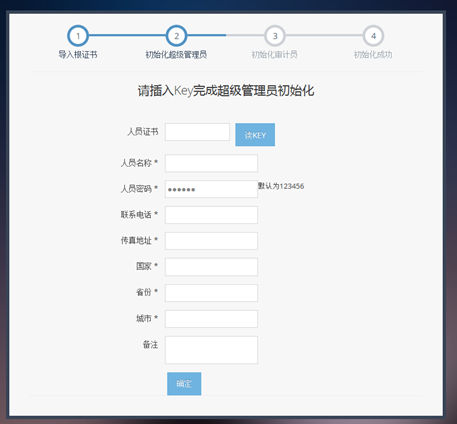This screenshot has width=457, height=424.
Task: Focus the 人员证书 input field
Action: coord(197,132)
